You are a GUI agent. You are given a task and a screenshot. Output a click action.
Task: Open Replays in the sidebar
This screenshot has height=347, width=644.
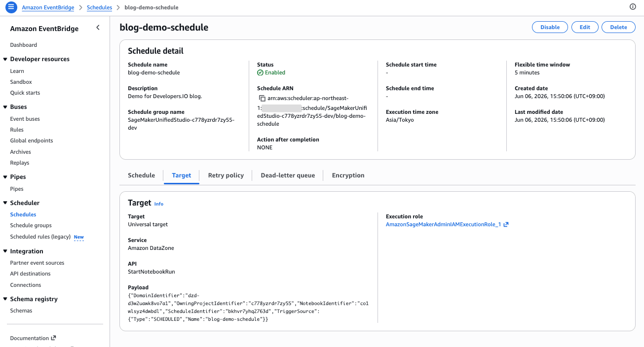pyautogui.click(x=19, y=163)
